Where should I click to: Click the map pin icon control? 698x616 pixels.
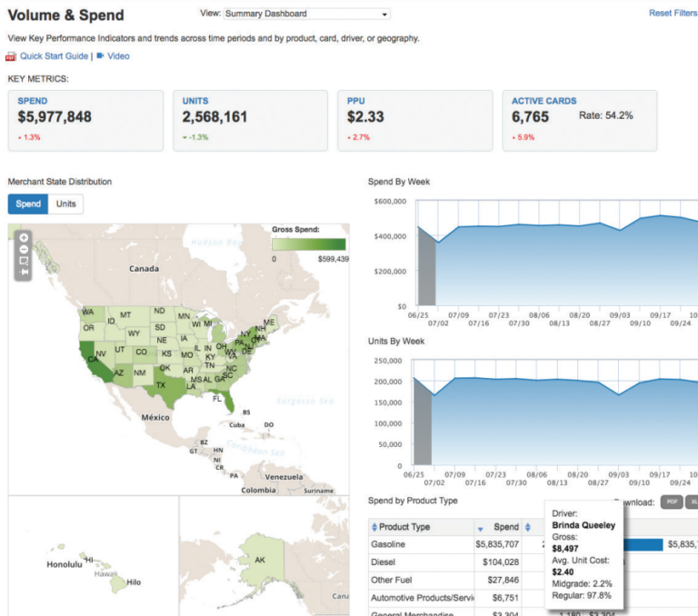24,273
